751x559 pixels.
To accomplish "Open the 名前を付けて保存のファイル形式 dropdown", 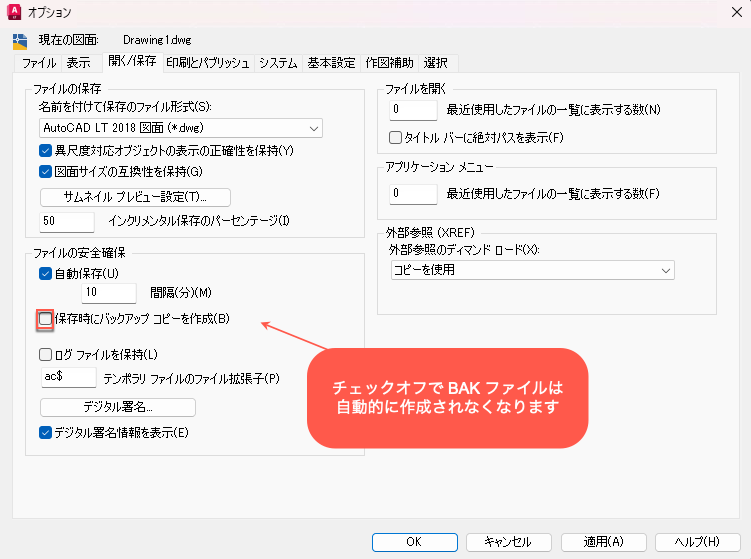I will point(181,128).
